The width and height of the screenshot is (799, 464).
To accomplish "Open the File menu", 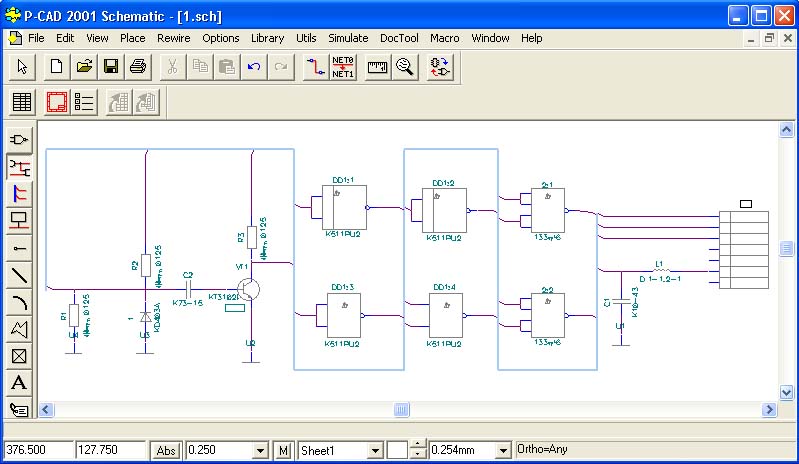I will pyautogui.click(x=36, y=38).
